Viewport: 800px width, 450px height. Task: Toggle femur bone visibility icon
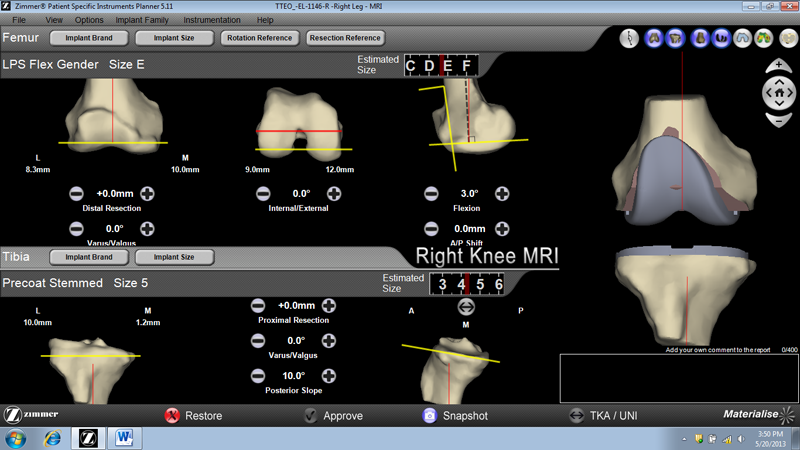pos(654,39)
